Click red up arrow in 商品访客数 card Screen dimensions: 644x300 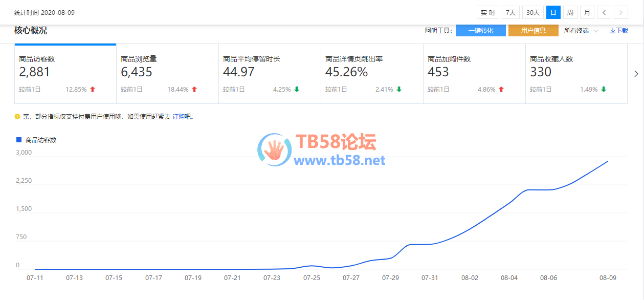(x=93, y=90)
